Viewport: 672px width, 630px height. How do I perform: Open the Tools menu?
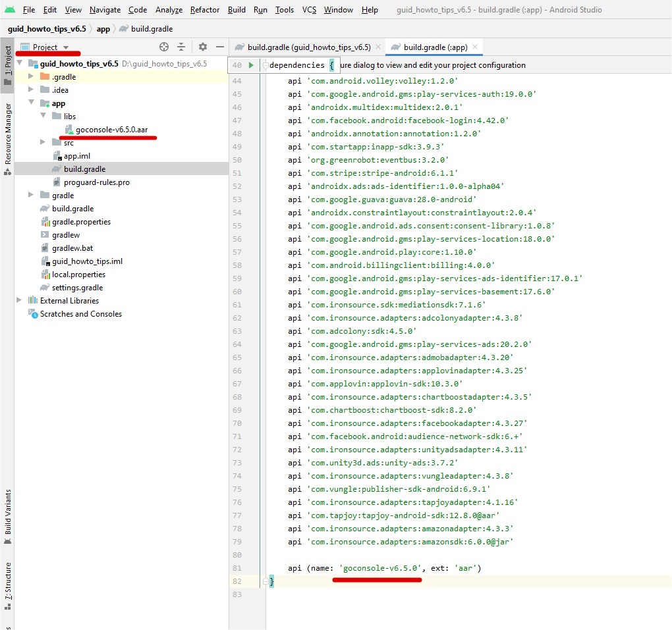tap(285, 9)
